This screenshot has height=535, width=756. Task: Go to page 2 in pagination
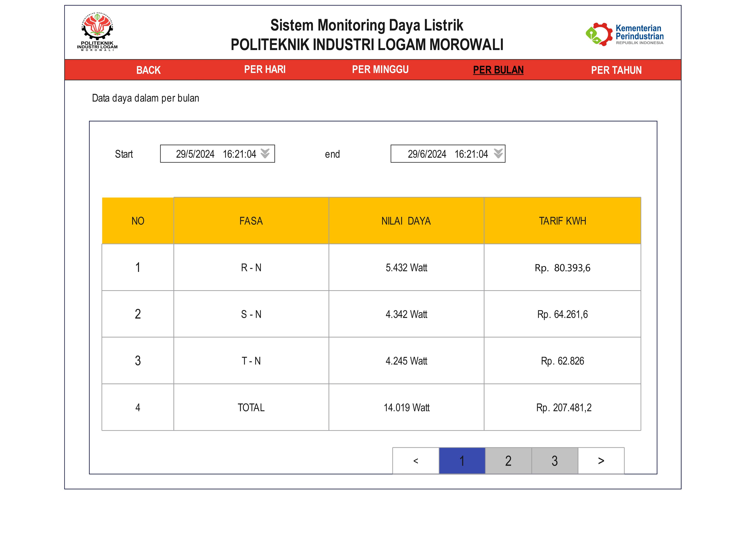coord(509,461)
